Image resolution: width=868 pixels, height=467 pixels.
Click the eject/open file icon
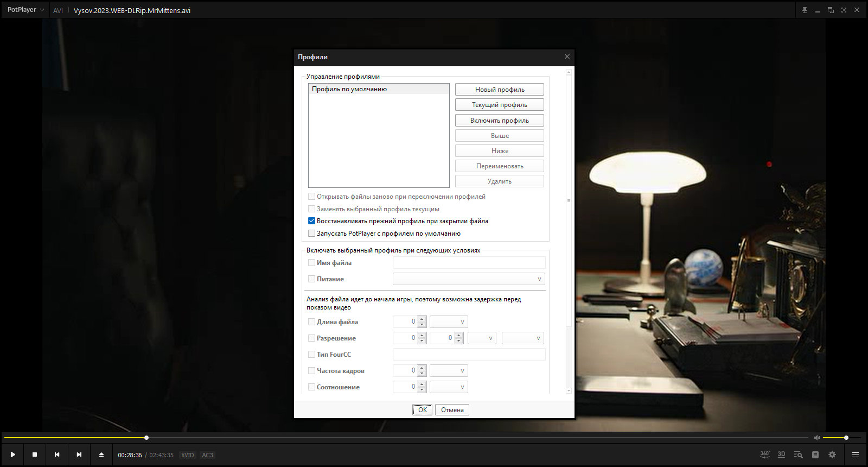101,455
